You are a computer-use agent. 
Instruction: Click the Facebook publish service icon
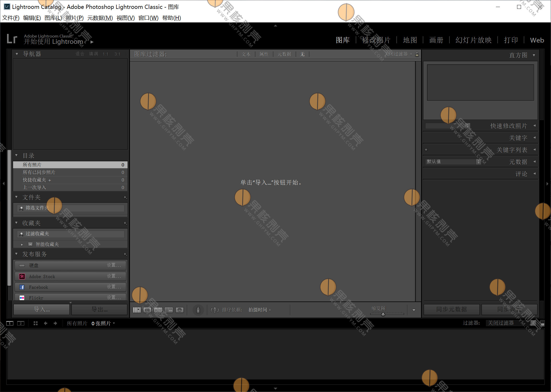[x=22, y=287]
